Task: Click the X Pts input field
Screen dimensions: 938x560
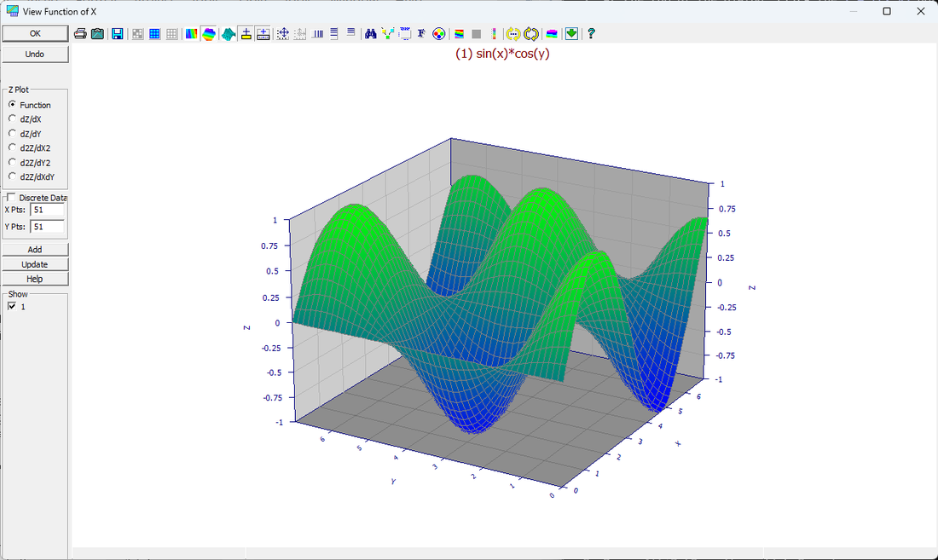Action: (x=47, y=210)
